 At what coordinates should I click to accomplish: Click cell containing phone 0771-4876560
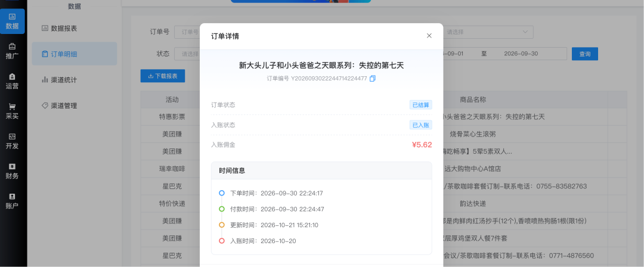[518, 256]
